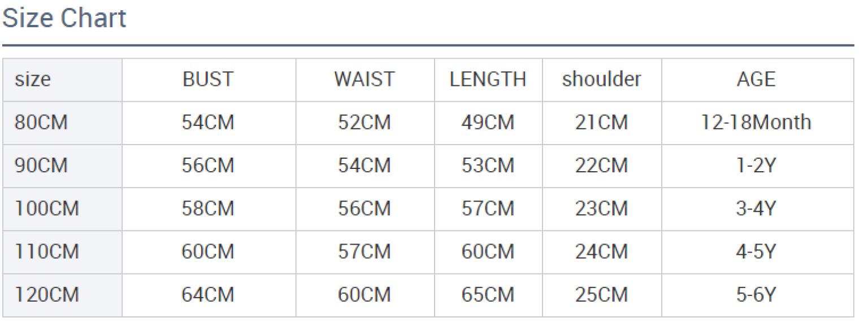The image size is (868, 322).
Task: Click the 100CM size row label
Action: coord(47,209)
